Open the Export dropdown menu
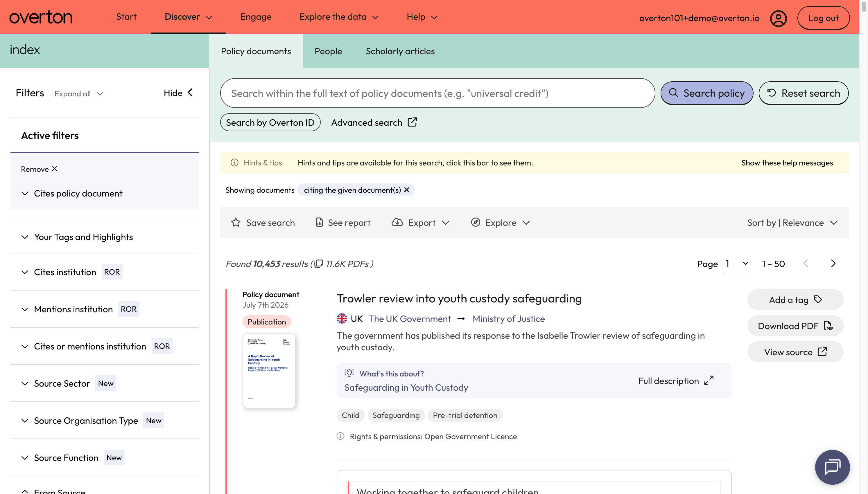 pos(421,223)
